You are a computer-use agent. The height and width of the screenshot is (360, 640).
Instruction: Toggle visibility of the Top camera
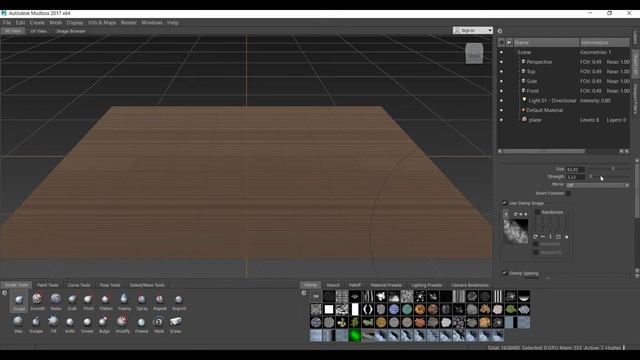501,71
